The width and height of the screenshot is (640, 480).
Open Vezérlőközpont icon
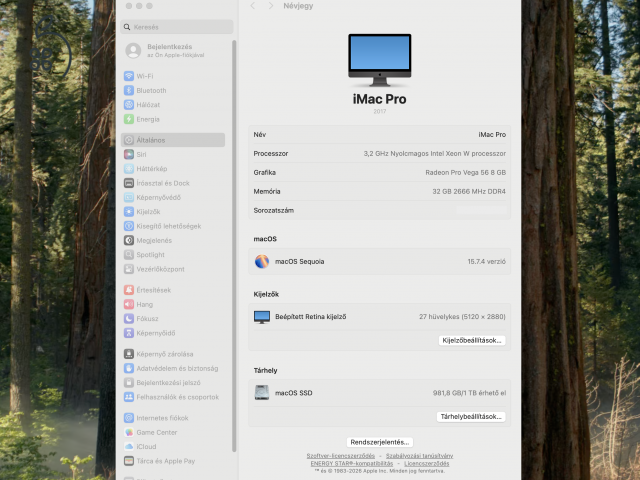point(129,269)
